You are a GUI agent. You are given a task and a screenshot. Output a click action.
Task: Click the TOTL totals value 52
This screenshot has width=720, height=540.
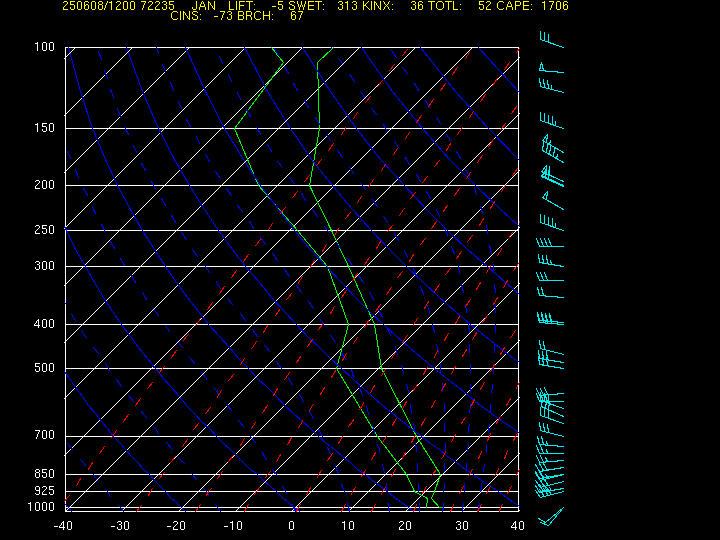[x=485, y=6]
